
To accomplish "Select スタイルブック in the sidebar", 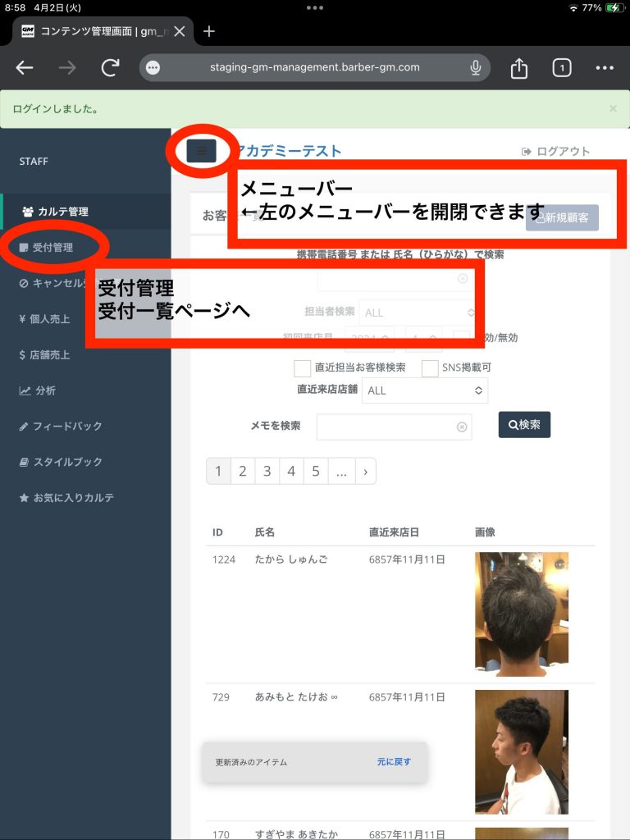I will point(67,462).
